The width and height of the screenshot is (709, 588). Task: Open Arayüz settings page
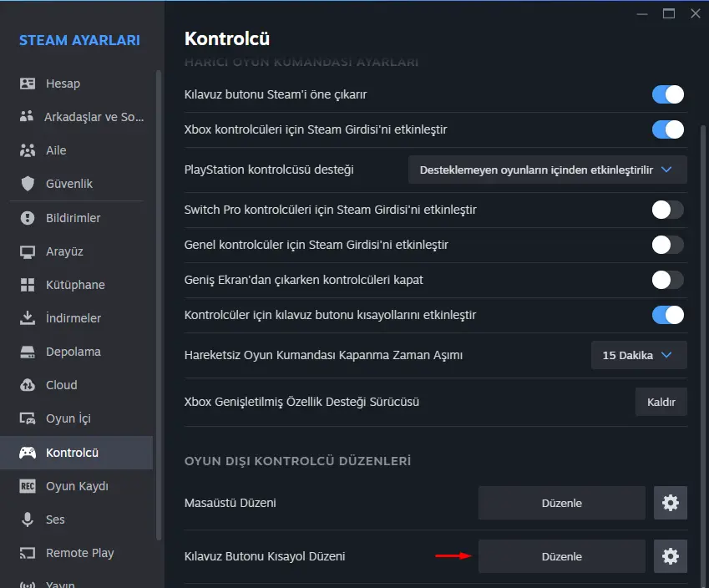click(x=77, y=251)
